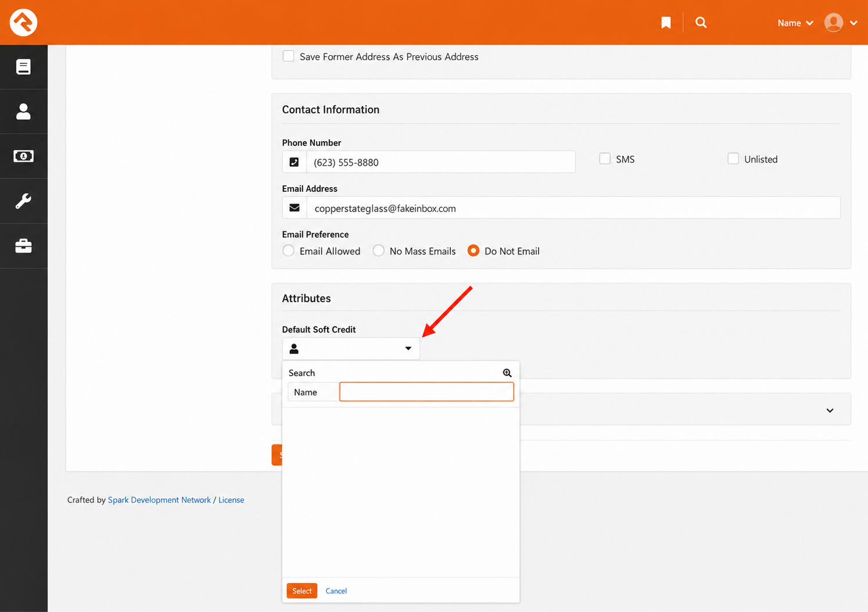The height and width of the screenshot is (612, 868).
Task: Open the briefcase sidebar icon
Action: (23, 246)
